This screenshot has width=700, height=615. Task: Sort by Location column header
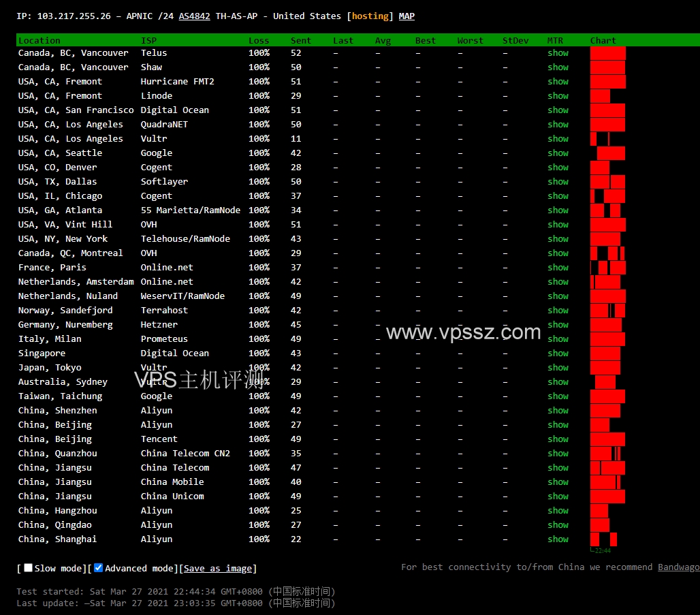(39, 40)
